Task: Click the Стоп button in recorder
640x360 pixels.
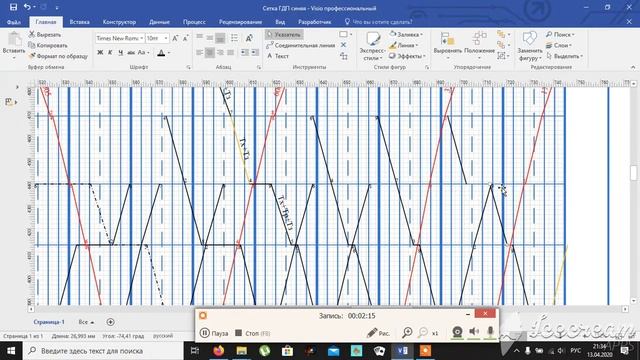Action: coord(253,333)
